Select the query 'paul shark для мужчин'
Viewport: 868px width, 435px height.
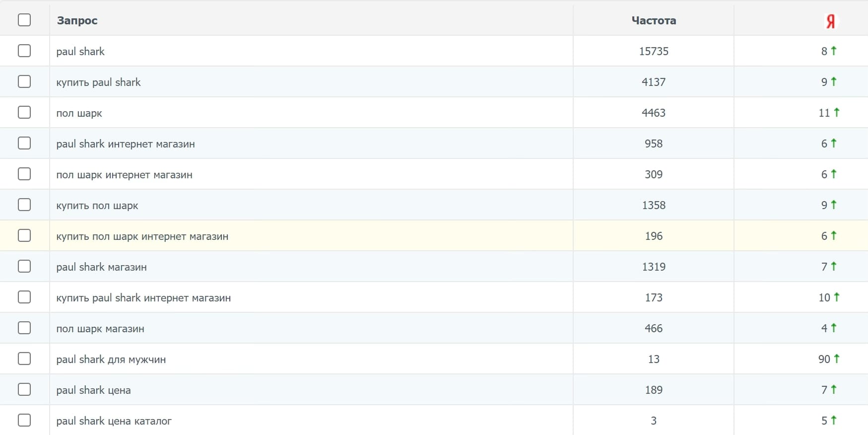click(x=111, y=360)
